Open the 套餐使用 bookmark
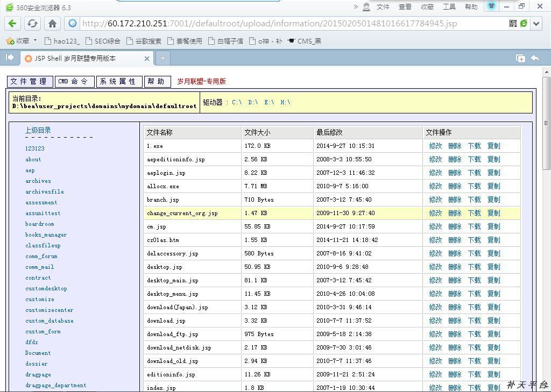Screen dimensions: 551x392 point(185,41)
